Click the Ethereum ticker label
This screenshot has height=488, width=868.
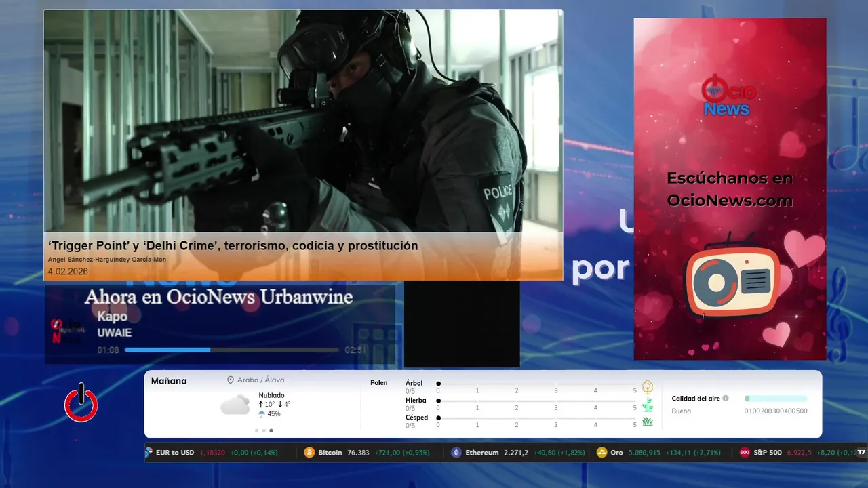482,453
